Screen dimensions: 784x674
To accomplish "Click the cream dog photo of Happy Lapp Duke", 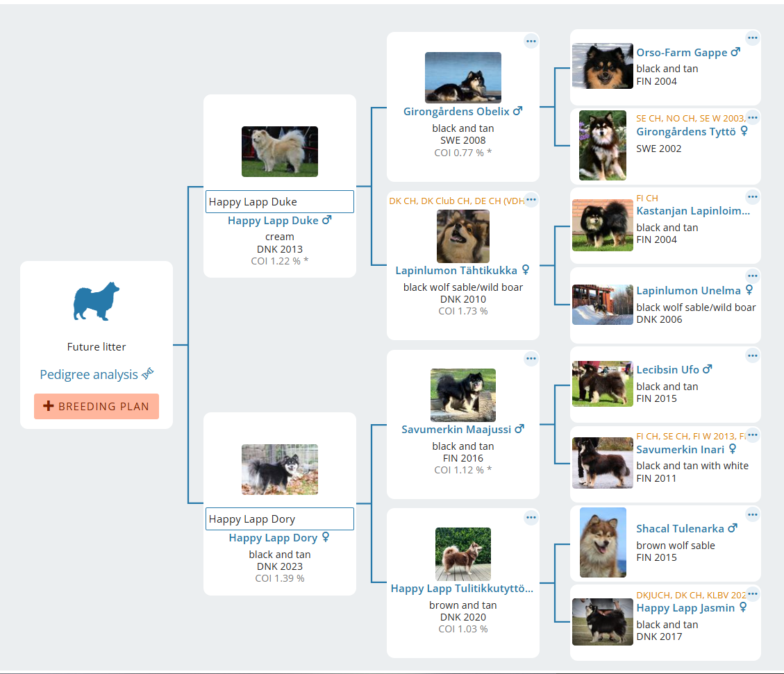I will pos(280,151).
